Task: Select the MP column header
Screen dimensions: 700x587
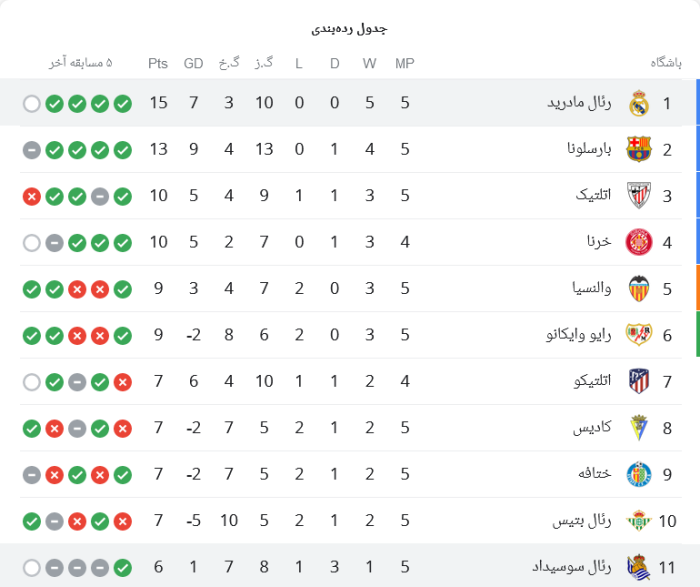Action: point(404,63)
